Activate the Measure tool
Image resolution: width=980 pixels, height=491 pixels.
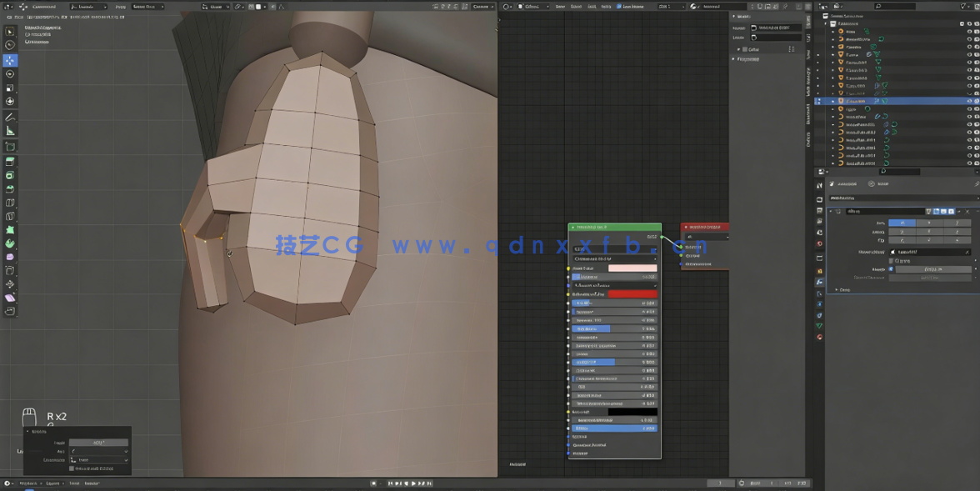[10, 131]
